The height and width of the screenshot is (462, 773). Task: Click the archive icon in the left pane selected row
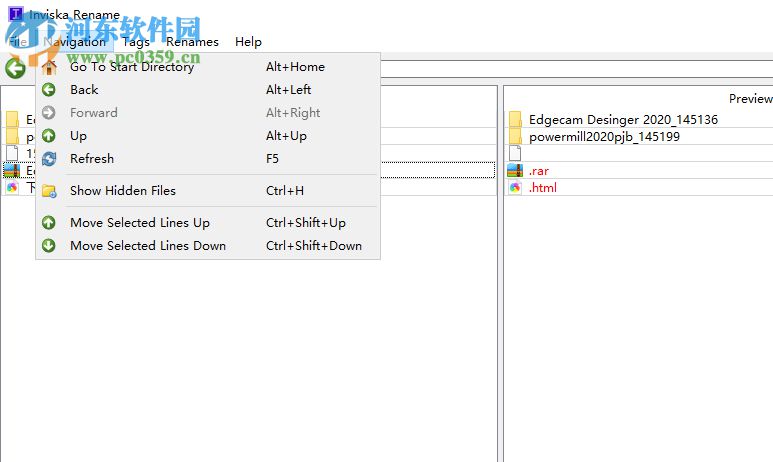point(11,171)
